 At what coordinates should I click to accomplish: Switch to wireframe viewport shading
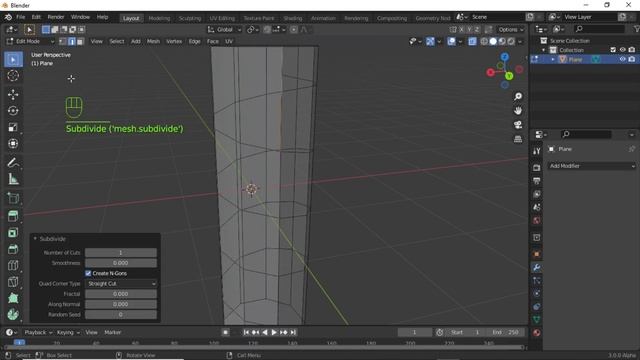pyautogui.click(x=484, y=41)
